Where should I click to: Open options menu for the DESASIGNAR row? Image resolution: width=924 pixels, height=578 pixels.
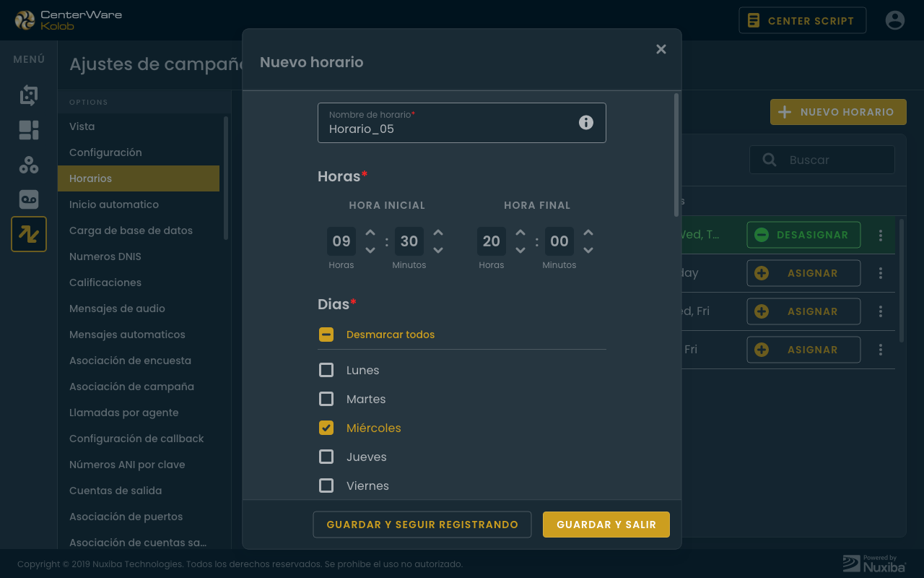pyautogui.click(x=881, y=235)
